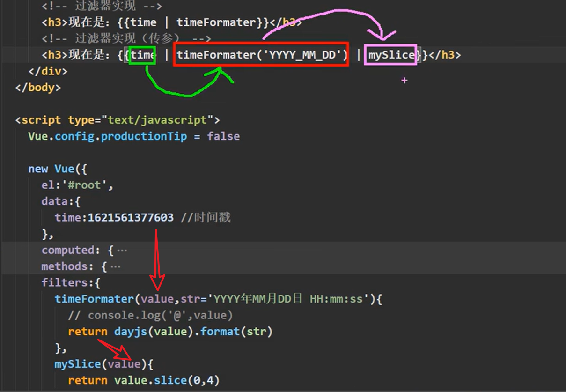Click the closing </div> tag

(48, 71)
